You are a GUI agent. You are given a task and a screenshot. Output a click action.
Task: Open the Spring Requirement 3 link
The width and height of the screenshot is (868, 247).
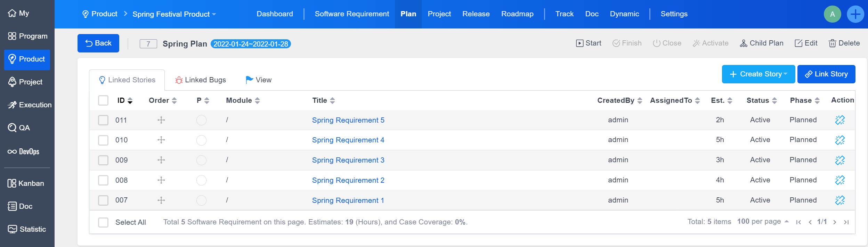click(x=348, y=160)
